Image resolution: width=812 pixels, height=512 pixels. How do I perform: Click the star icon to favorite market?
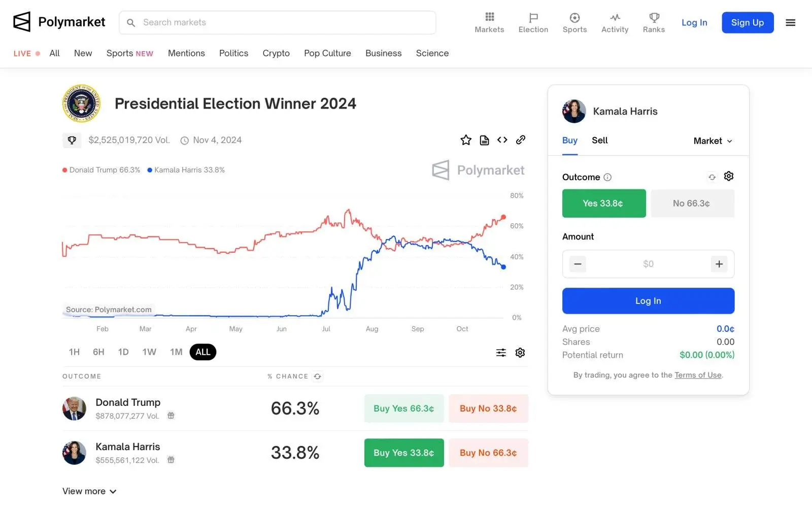coord(466,140)
